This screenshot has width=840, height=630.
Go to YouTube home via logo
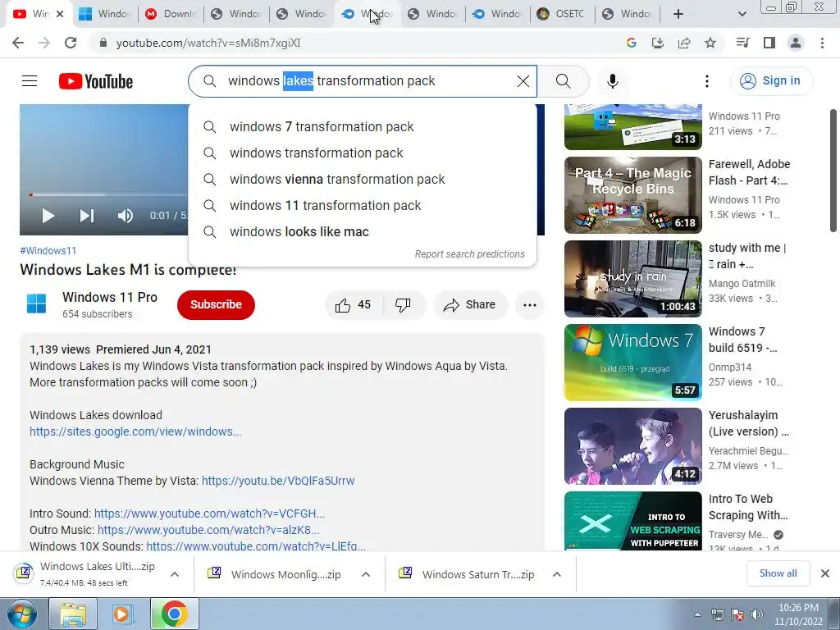tap(96, 81)
